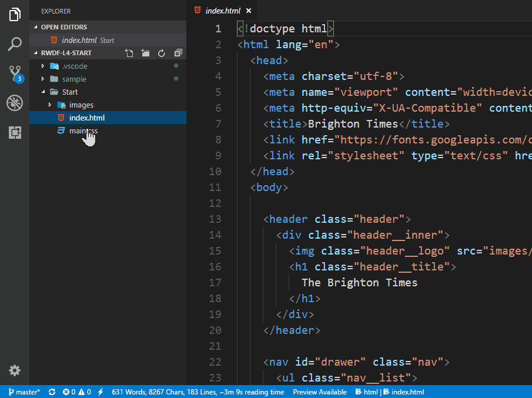Open main.css file in explorer

point(108,131)
